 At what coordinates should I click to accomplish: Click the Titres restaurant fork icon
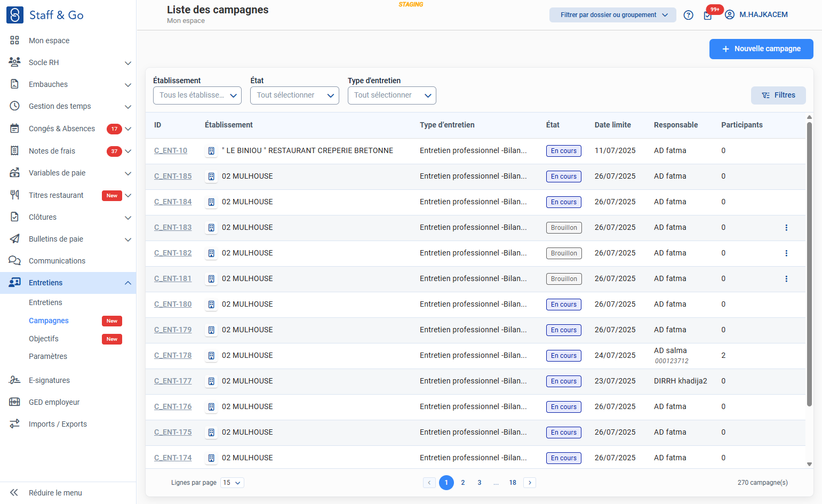coord(14,195)
